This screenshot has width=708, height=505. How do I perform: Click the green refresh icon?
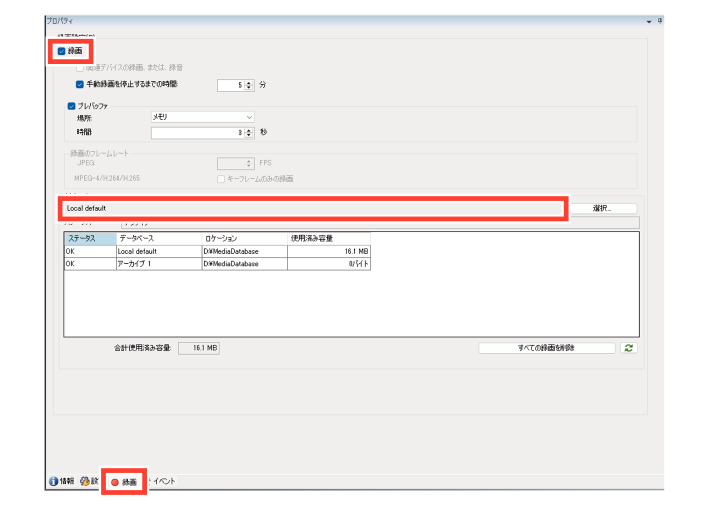[x=629, y=348]
